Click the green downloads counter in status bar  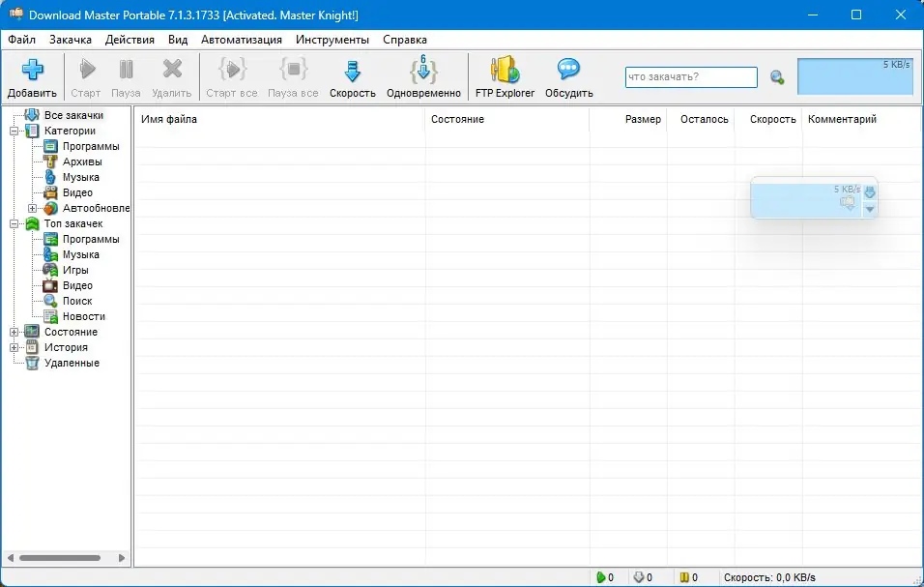pos(604,576)
